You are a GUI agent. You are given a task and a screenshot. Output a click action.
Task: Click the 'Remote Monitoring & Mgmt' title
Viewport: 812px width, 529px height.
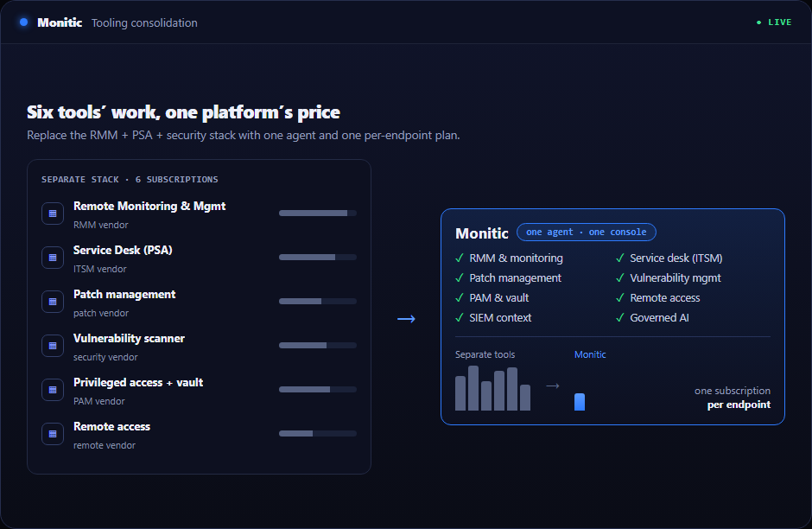click(149, 207)
